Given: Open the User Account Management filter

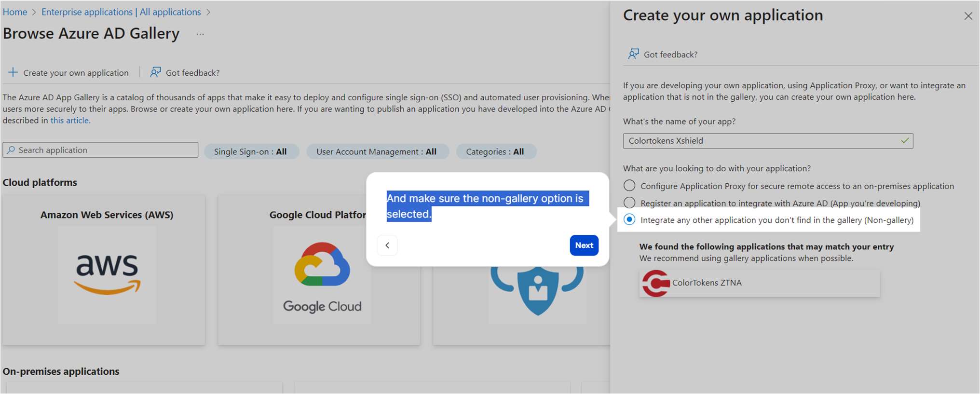Looking at the screenshot, I should (377, 151).
